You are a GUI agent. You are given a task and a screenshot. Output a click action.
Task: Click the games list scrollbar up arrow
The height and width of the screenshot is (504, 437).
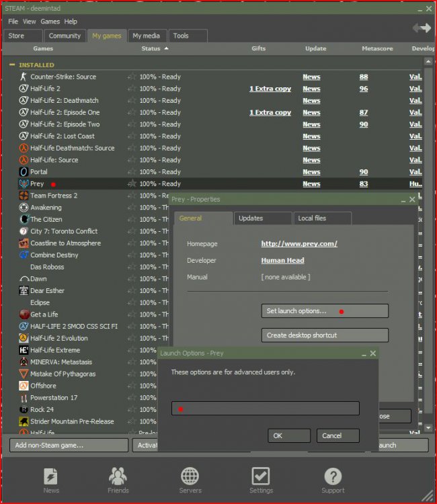click(x=428, y=61)
